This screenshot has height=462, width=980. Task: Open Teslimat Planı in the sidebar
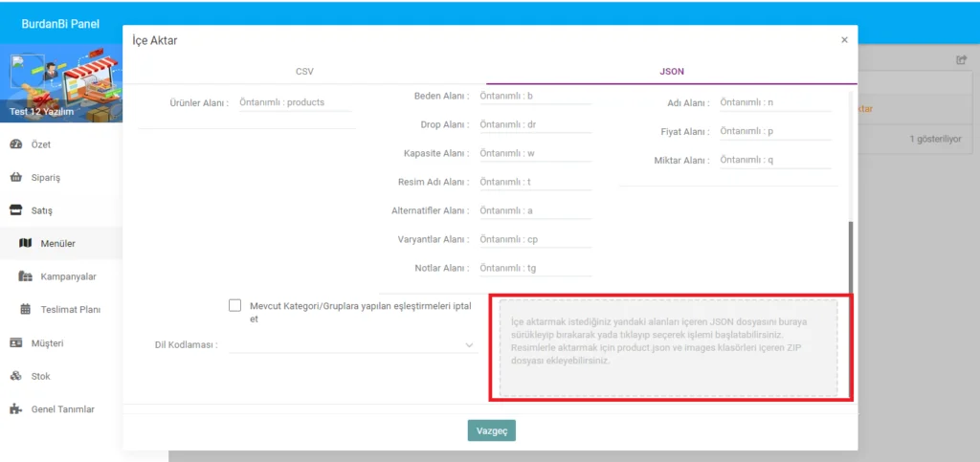click(61, 309)
